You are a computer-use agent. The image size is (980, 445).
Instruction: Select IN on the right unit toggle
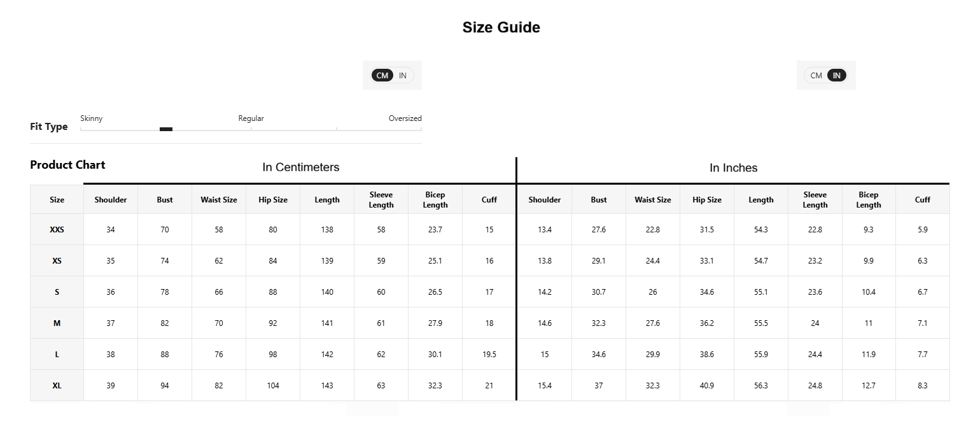[x=837, y=75]
